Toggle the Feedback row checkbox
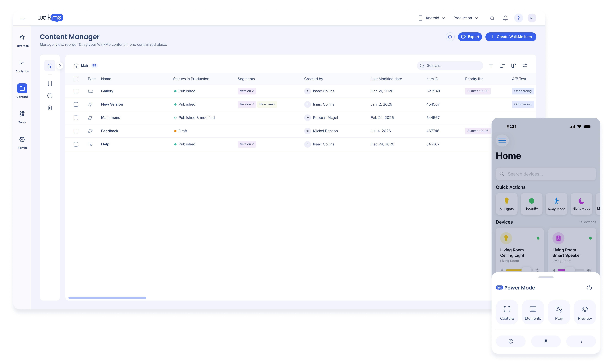Viewport: 614px width, 364px height. tap(76, 131)
